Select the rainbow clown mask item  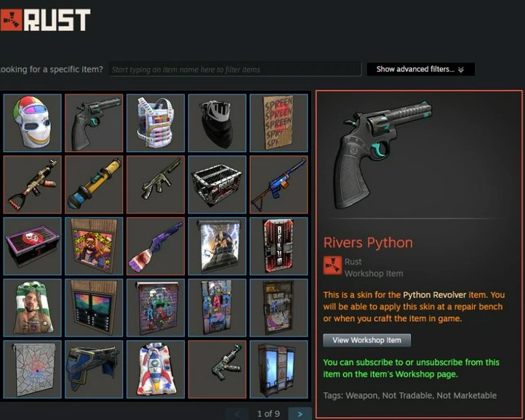(x=33, y=123)
